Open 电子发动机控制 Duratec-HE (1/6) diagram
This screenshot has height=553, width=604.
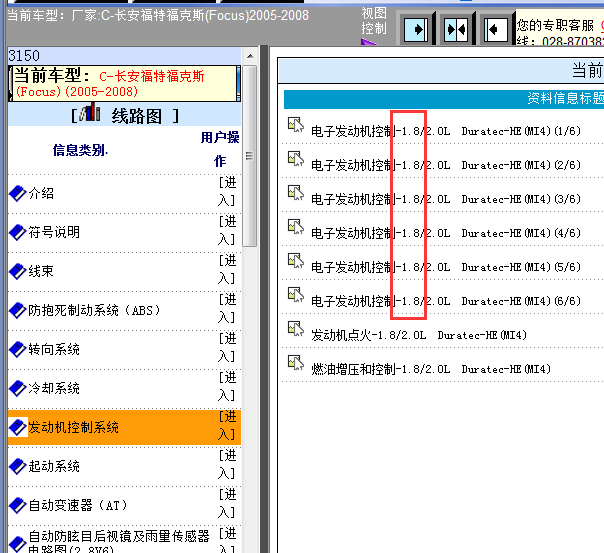click(446, 131)
